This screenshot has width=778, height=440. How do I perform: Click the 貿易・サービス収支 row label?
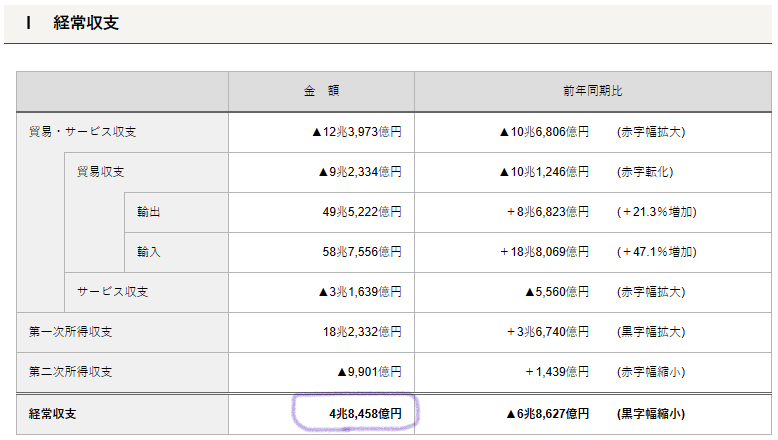83,132
